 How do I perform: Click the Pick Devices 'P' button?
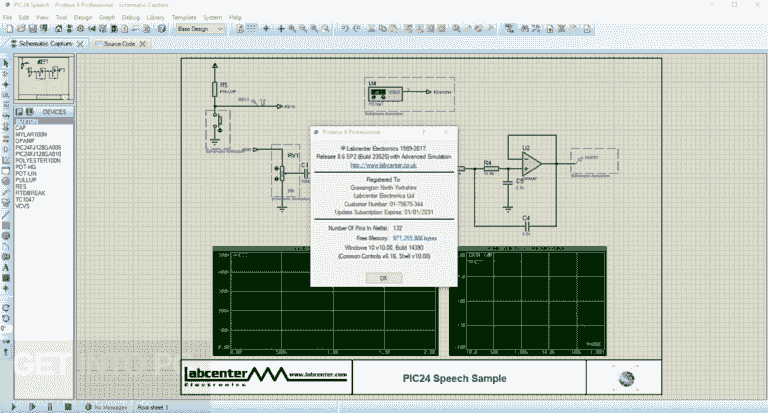pyautogui.click(x=19, y=112)
